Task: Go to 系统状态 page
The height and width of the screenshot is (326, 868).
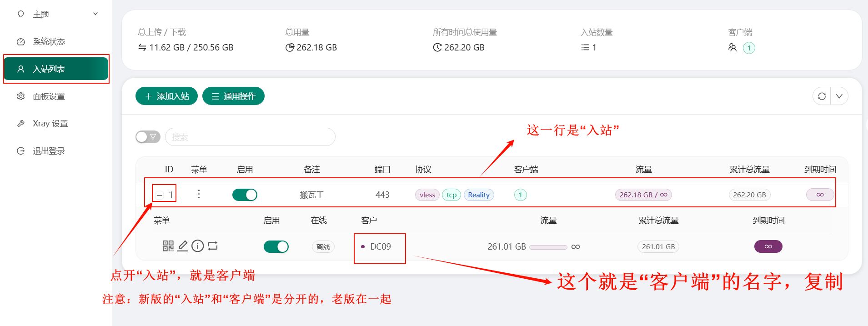Action: click(56, 41)
